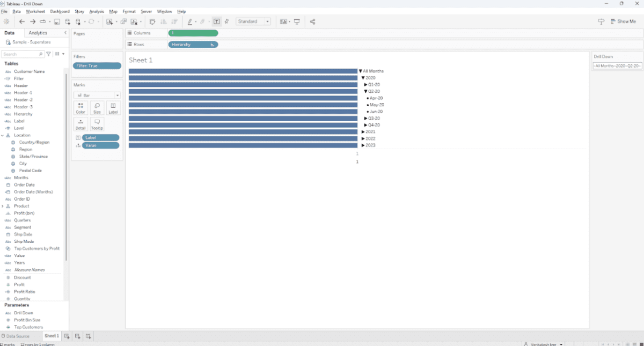Click the Share workbook icon

[x=313, y=21]
